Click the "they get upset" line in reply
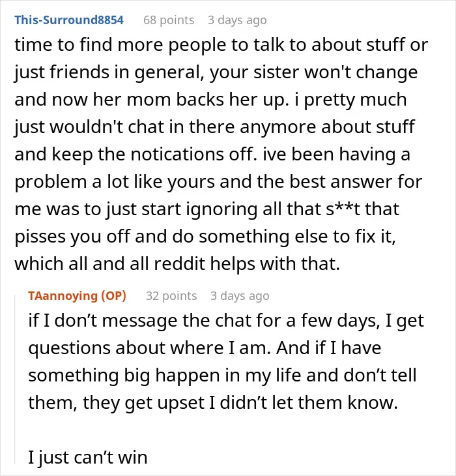The height and width of the screenshot is (476, 456). [x=213, y=403]
